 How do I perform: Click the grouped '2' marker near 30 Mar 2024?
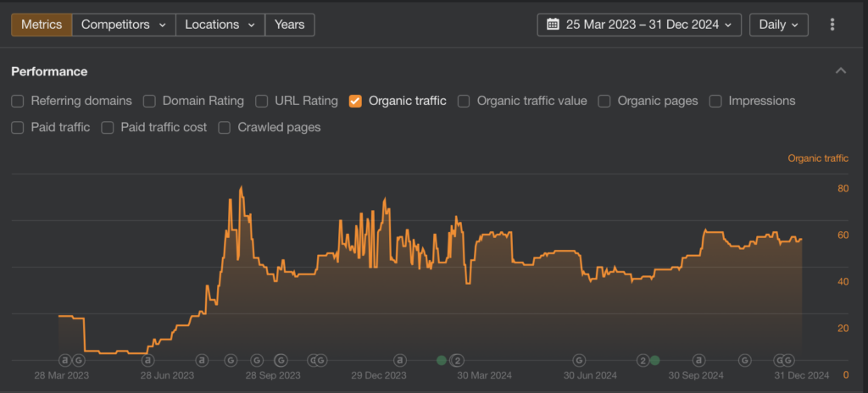click(x=457, y=360)
